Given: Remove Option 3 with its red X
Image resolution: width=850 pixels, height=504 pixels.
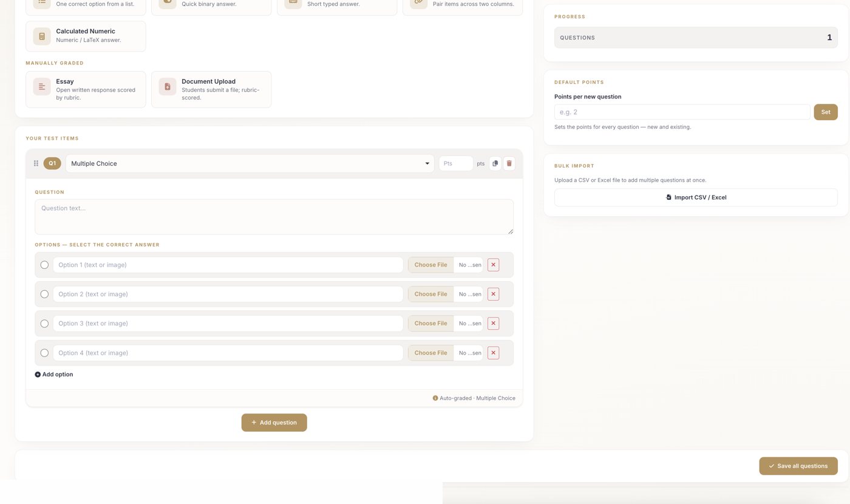Looking at the screenshot, I should (x=493, y=324).
